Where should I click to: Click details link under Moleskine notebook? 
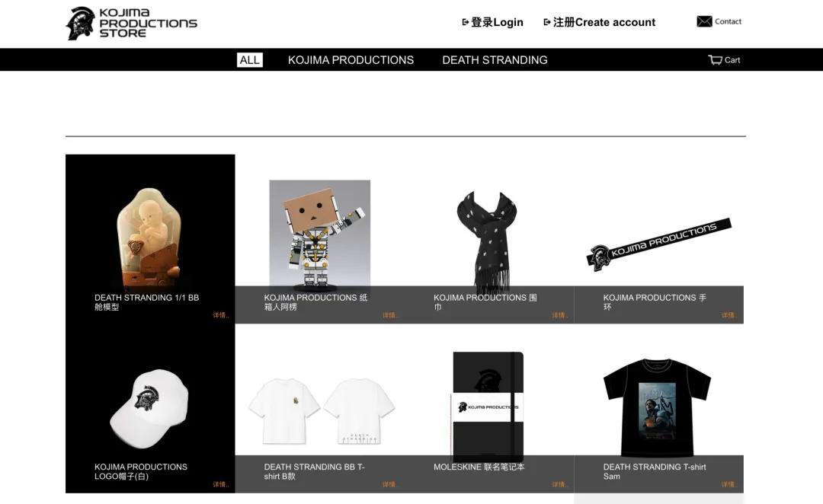[x=560, y=485]
